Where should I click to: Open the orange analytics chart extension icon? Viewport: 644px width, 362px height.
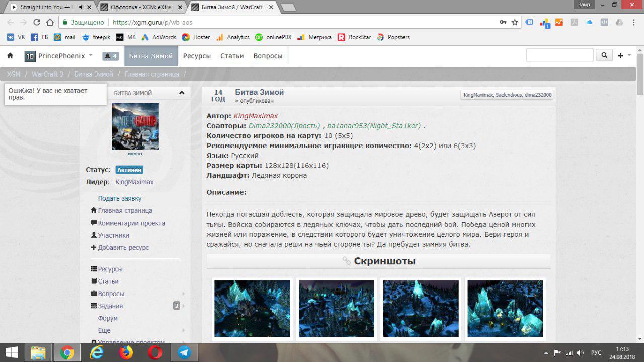[559, 22]
